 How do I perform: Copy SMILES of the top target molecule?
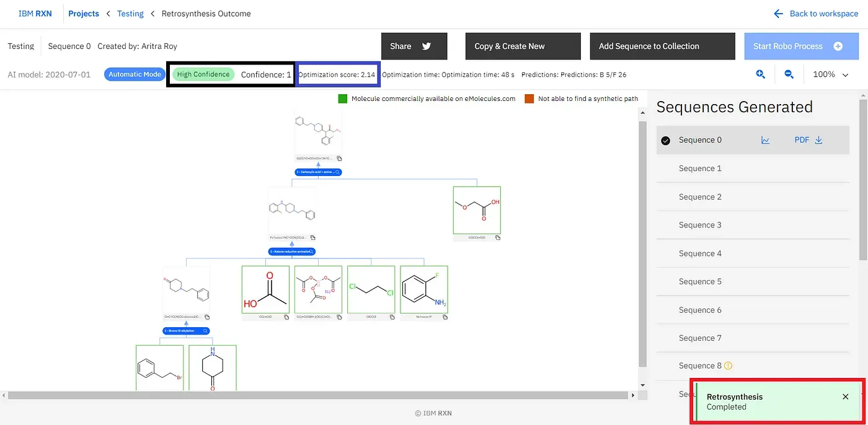point(339,159)
